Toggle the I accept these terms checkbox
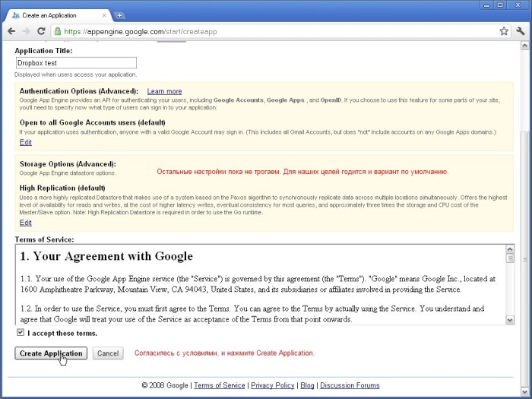This screenshot has height=399, width=532. click(21, 333)
